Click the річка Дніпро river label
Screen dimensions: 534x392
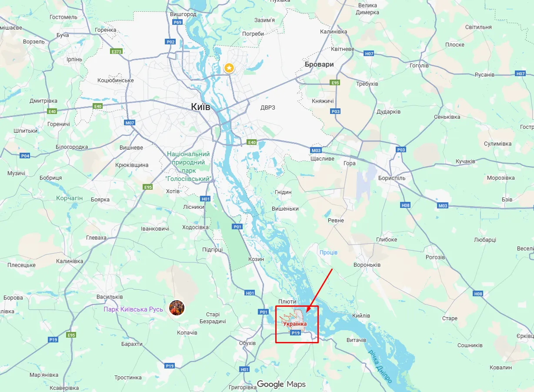[380, 366]
